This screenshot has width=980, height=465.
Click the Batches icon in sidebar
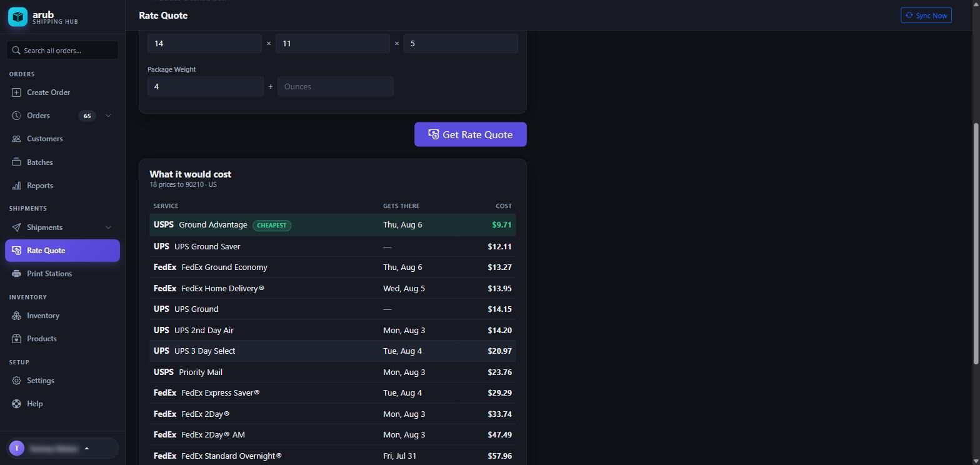[x=16, y=162]
